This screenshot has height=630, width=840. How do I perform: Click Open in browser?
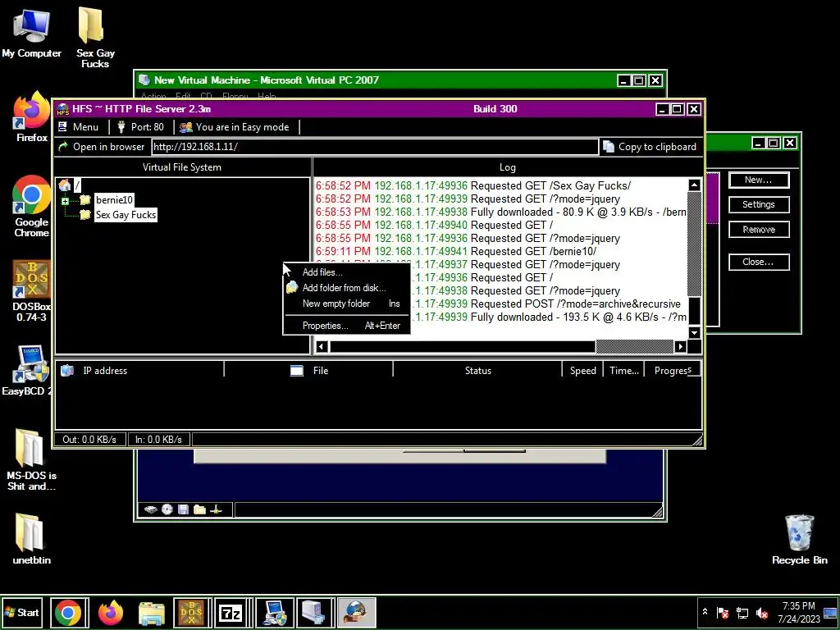(101, 147)
